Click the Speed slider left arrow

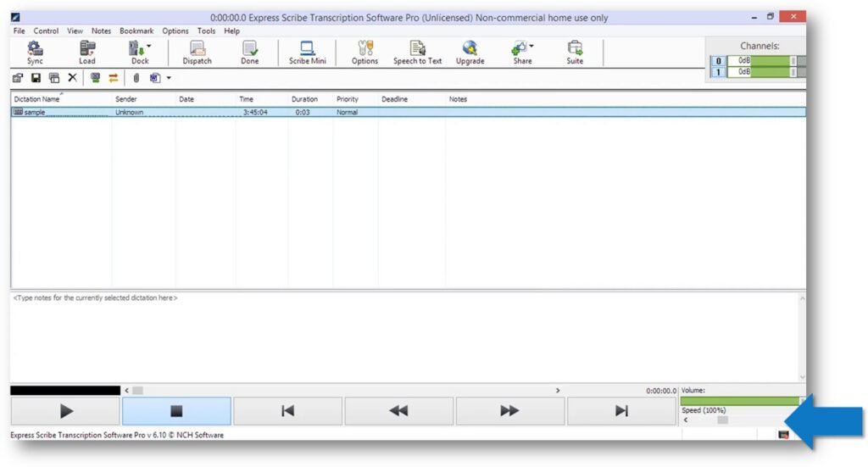tap(685, 420)
